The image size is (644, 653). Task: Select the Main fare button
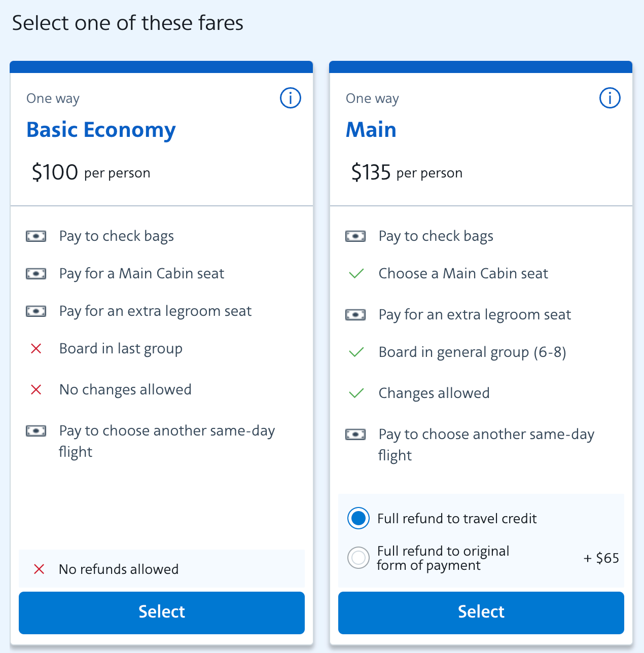click(481, 612)
